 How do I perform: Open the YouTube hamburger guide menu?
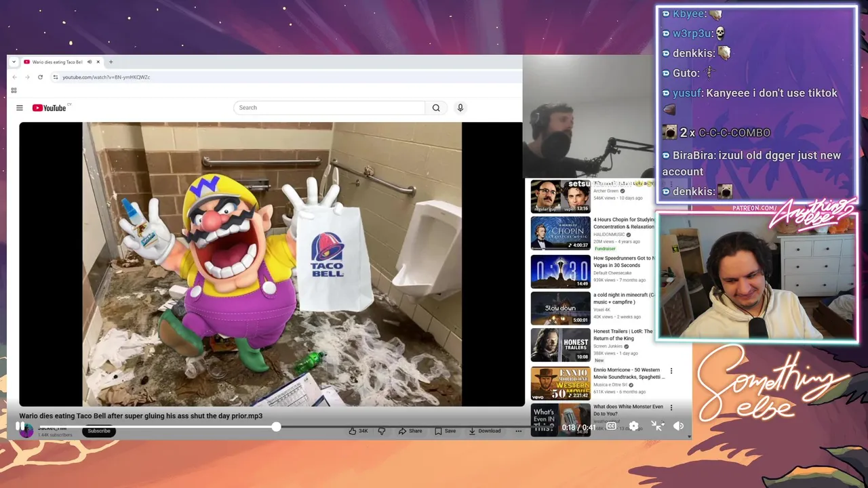pyautogui.click(x=20, y=108)
